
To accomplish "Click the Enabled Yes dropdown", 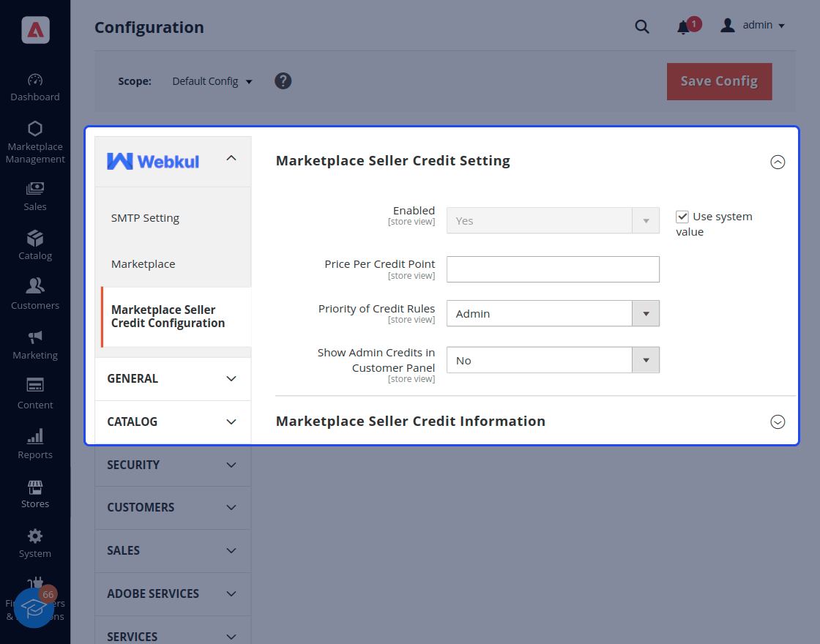I will pyautogui.click(x=553, y=220).
